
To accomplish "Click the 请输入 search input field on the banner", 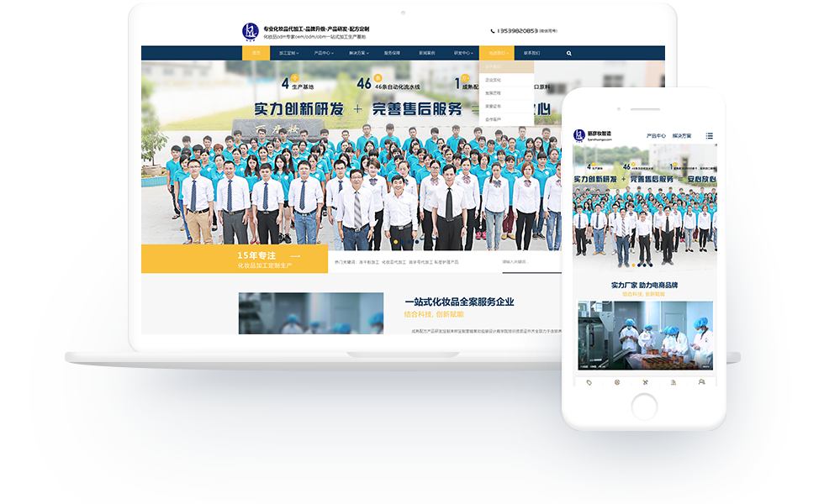I will (x=517, y=261).
